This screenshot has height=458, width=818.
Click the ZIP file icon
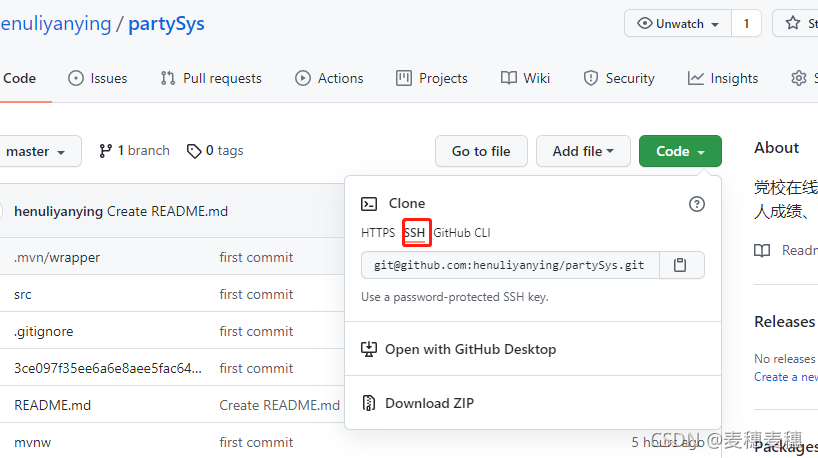369,403
